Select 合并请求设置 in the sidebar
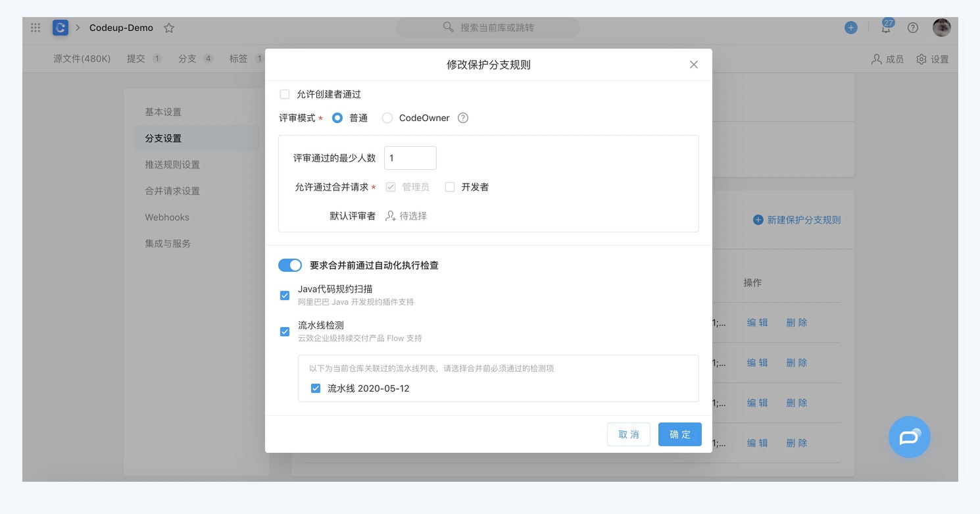 (197, 191)
